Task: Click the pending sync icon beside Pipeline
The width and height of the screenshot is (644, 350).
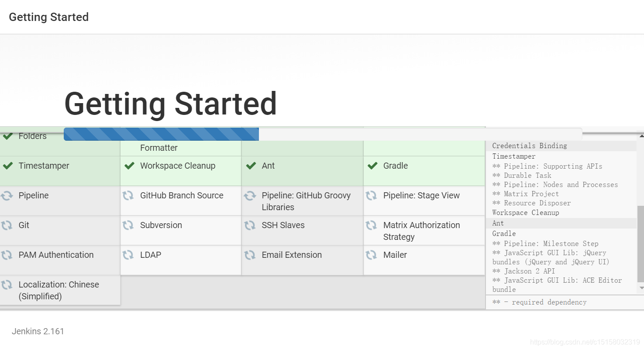Action: tap(7, 196)
